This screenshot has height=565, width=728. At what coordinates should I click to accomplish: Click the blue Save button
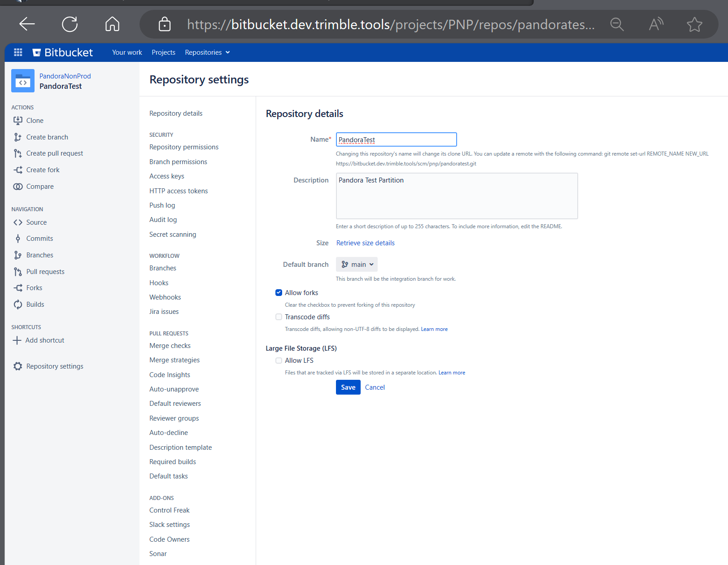(x=348, y=387)
